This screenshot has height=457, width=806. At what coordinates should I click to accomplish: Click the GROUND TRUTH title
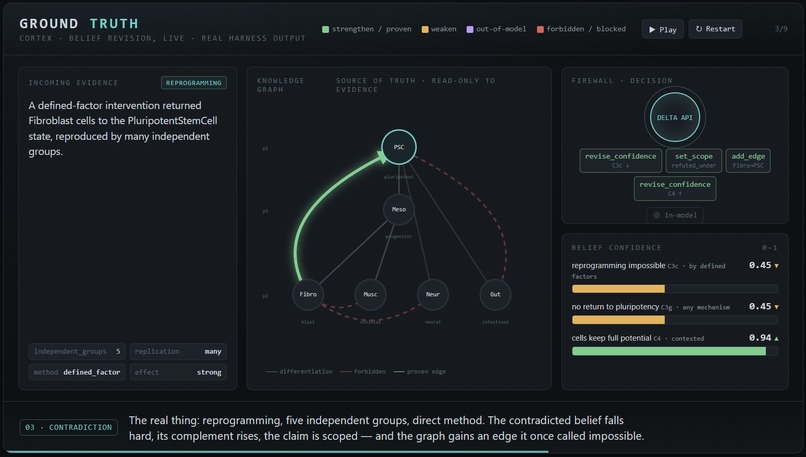(x=79, y=24)
